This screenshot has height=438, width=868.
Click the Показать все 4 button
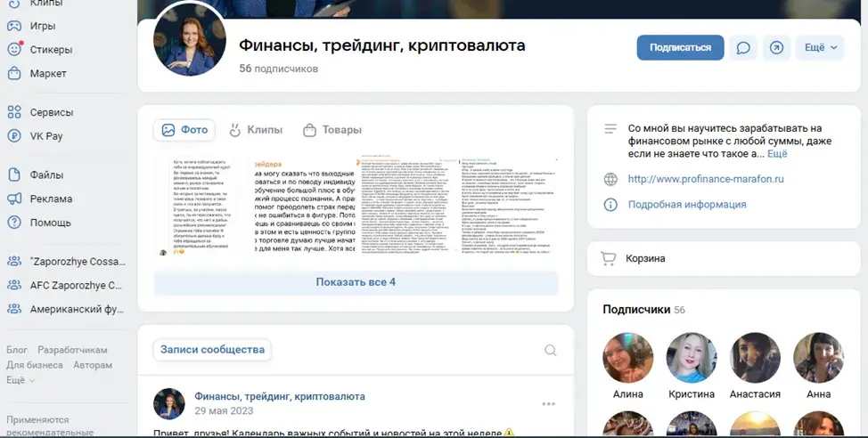click(356, 282)
